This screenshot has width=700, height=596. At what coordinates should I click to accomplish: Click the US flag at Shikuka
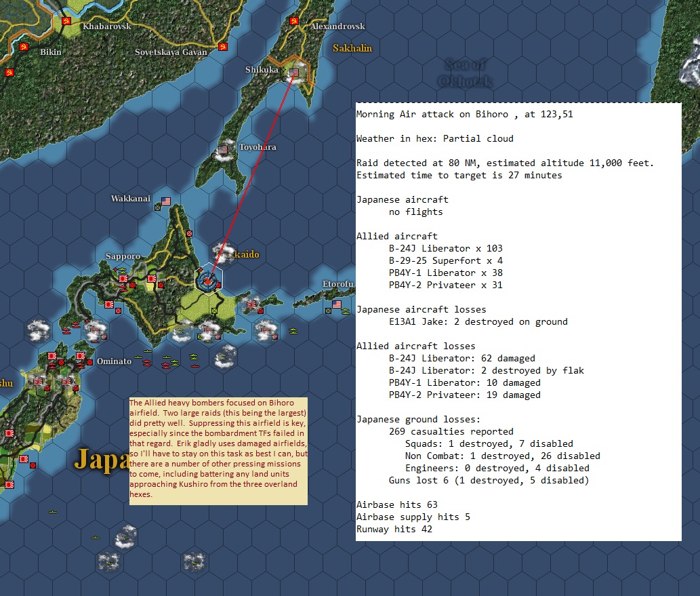coord(293,73)
